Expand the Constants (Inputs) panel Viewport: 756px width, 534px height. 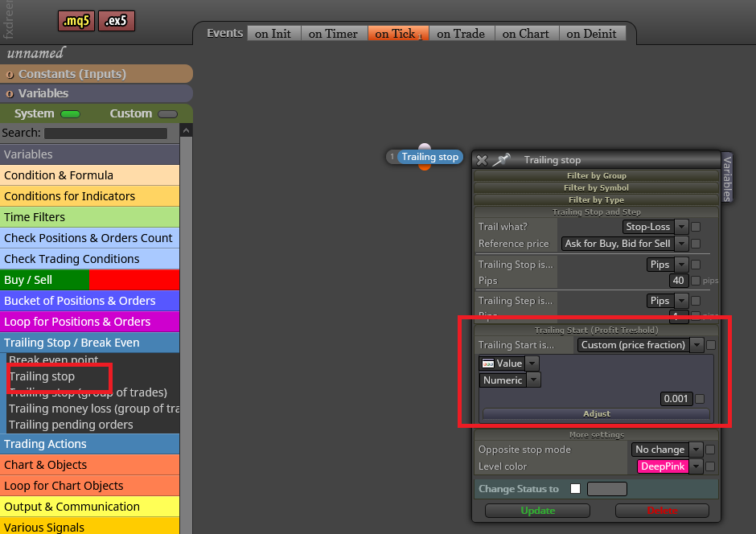pyautogui.click(x=97, y=74)
